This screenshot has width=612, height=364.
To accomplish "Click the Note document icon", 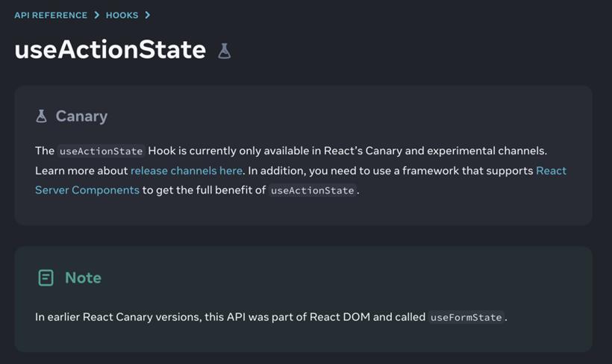I will [x=46, y=277].
